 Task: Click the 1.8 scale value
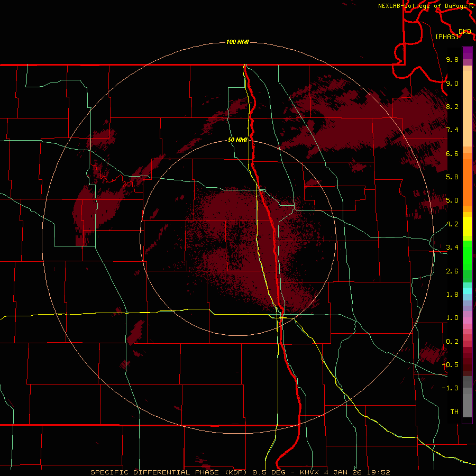(x=452, y=295)
